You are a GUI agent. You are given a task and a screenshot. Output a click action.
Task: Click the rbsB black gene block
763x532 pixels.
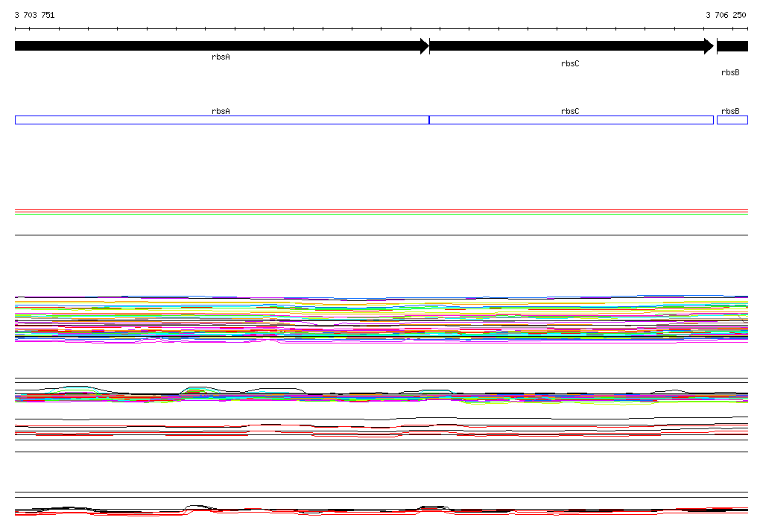click(x=732, y=46)
